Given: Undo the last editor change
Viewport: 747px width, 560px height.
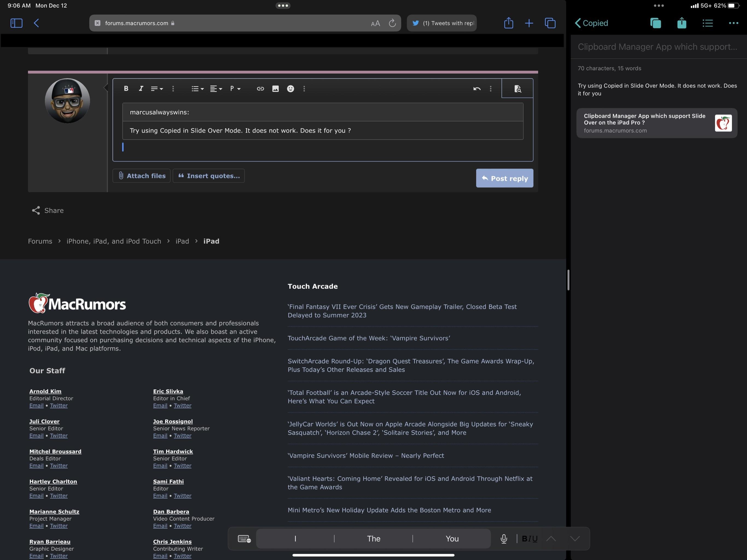Looking at the screenshot, I should 476,88.
